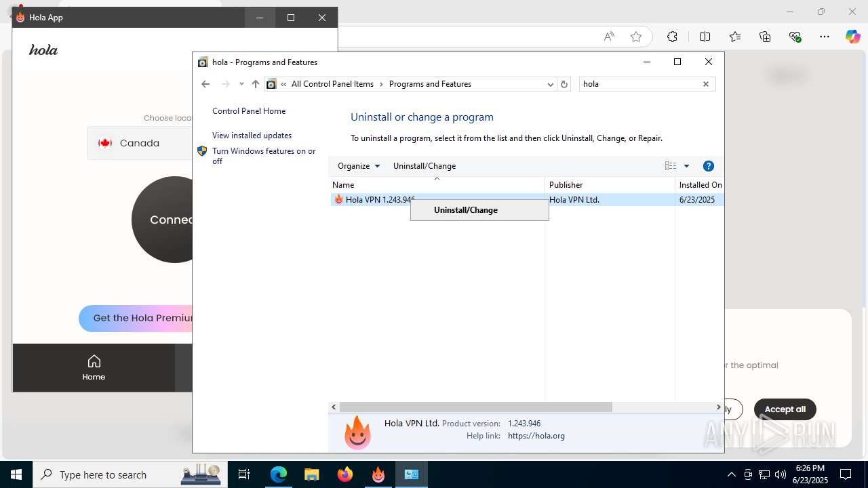Screen dimensions: 868x488
Task: Open the Canada location selector in Hola
Action: pos(140,143)
